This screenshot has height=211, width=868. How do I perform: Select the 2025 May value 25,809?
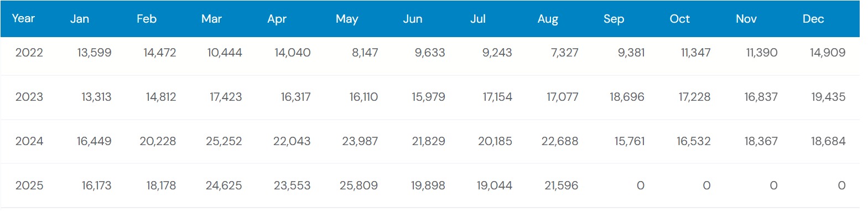359,186
